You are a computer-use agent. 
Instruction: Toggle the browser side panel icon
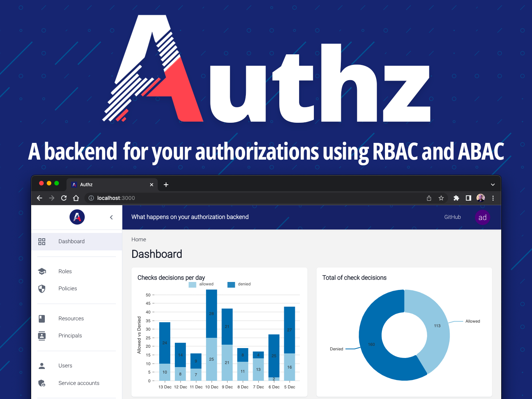(x=469, y=198)
